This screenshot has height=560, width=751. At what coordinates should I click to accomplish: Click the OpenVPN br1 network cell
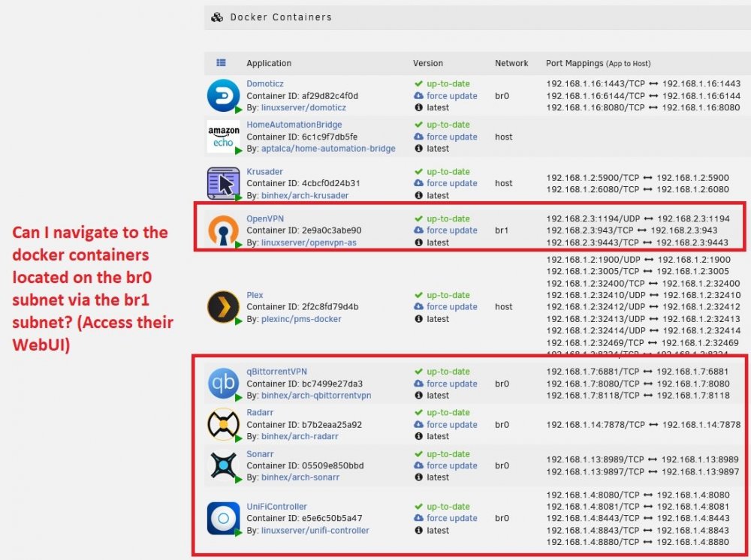[502, 230]
